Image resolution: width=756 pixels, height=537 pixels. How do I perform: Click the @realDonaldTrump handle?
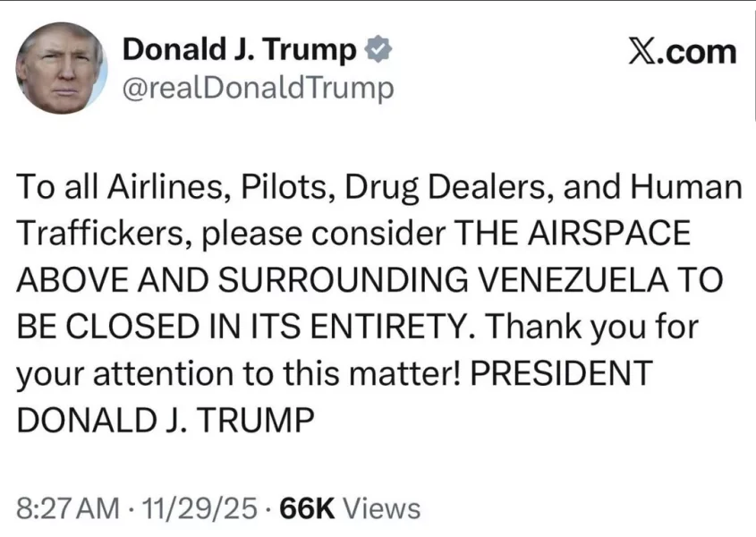pyautogui.click(x=257, y=89)
